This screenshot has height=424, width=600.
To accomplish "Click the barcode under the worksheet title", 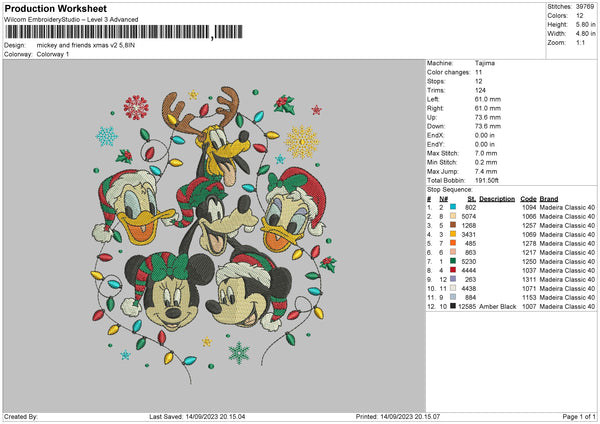I will [x=124, y=32].
